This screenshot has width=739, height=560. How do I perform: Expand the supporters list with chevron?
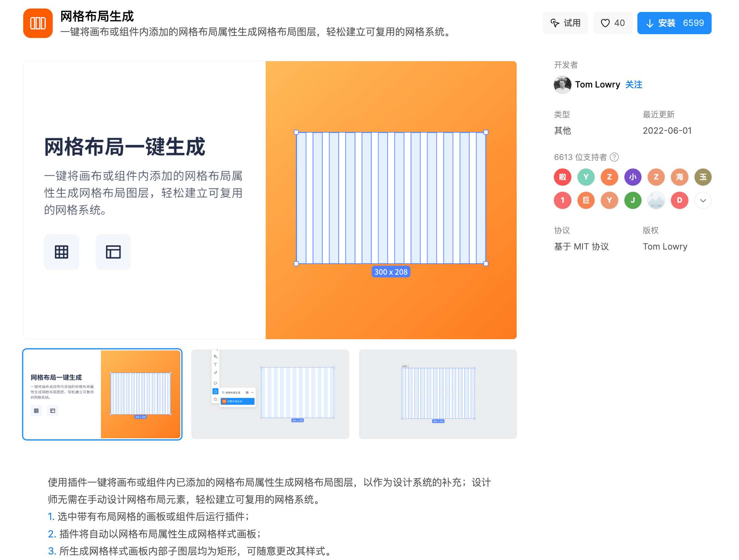click(x=703, y=200)
